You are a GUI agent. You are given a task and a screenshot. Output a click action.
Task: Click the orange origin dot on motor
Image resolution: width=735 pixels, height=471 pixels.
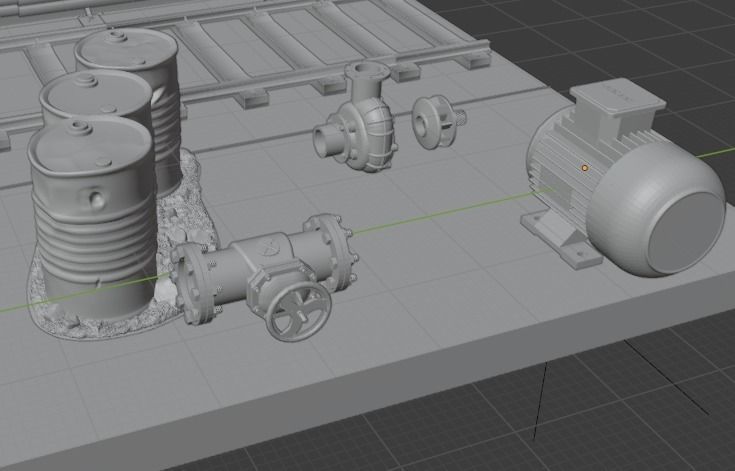pyautogui.click(x=585, y=168)
